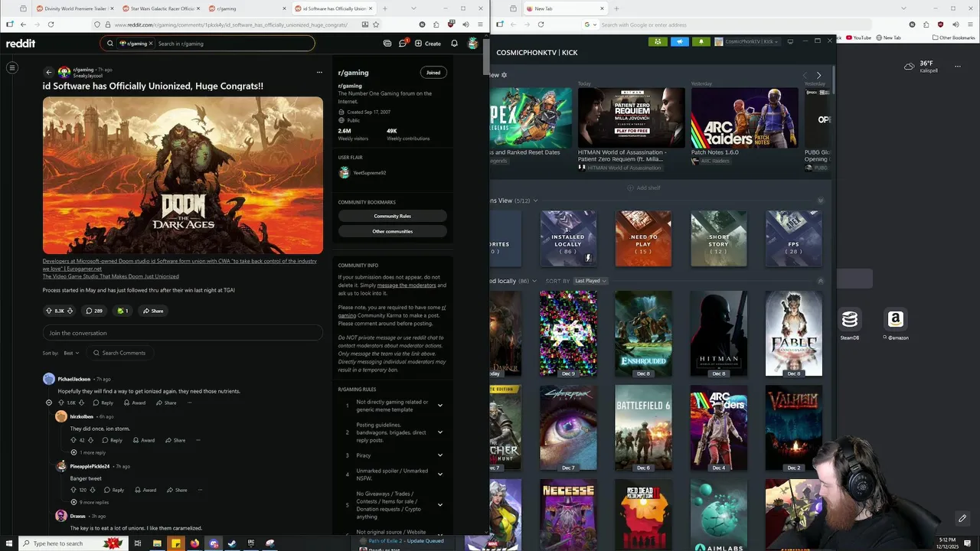Go back using the post back arrow
The height and width of the screenshot is (551, 980).
click(x=49, y=72)
